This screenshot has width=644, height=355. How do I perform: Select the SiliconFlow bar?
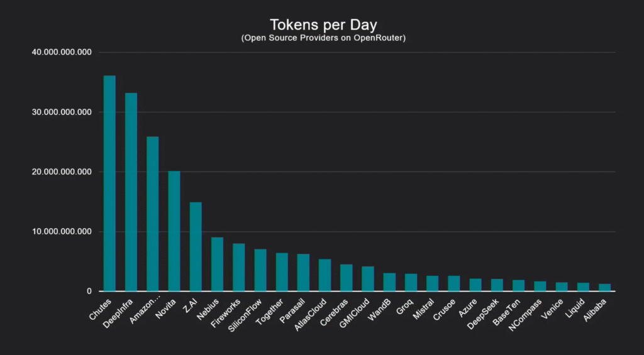(260, 270)
